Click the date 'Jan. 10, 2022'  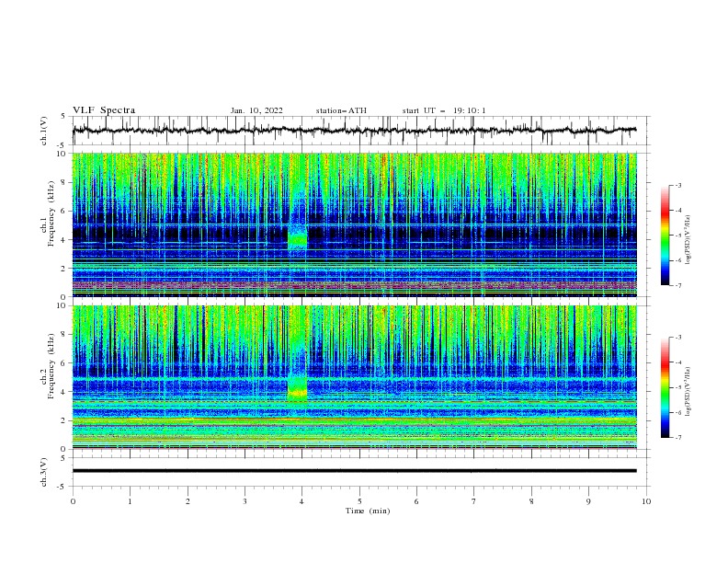tap(256, 110)
